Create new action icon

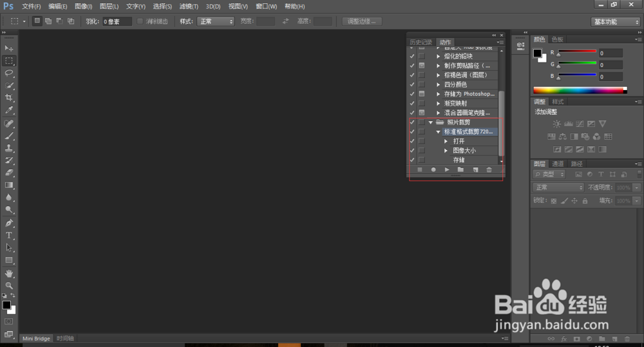(x=475, y=169)
